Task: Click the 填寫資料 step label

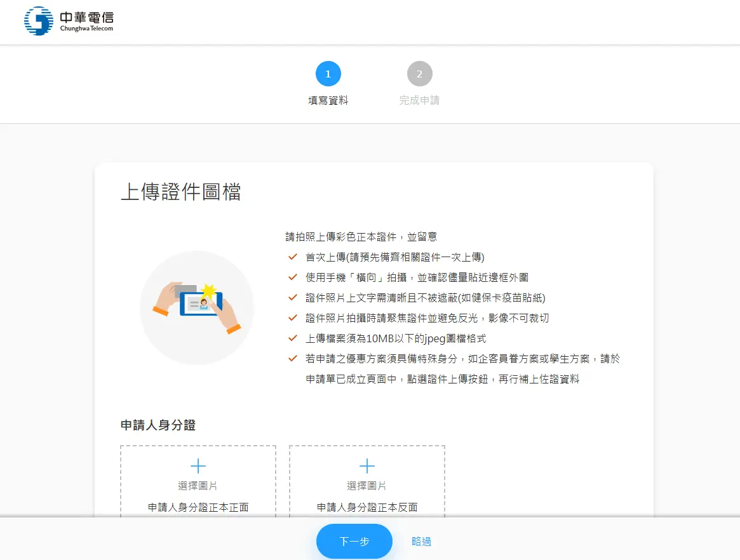Action: (328, 100)
